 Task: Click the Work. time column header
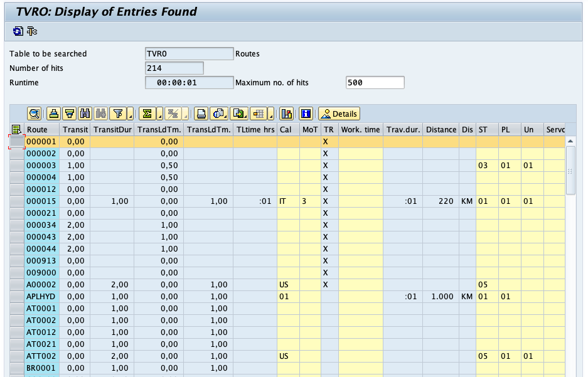click(360, 130)
